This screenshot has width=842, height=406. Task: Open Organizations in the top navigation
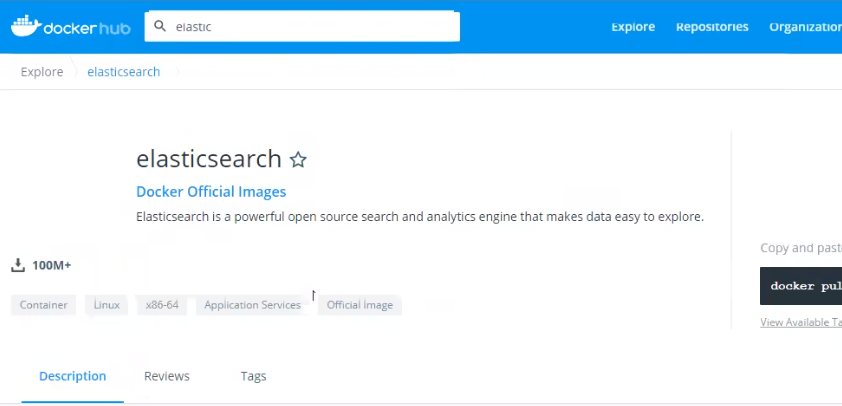pyautogui.click(x=804, y=27)
